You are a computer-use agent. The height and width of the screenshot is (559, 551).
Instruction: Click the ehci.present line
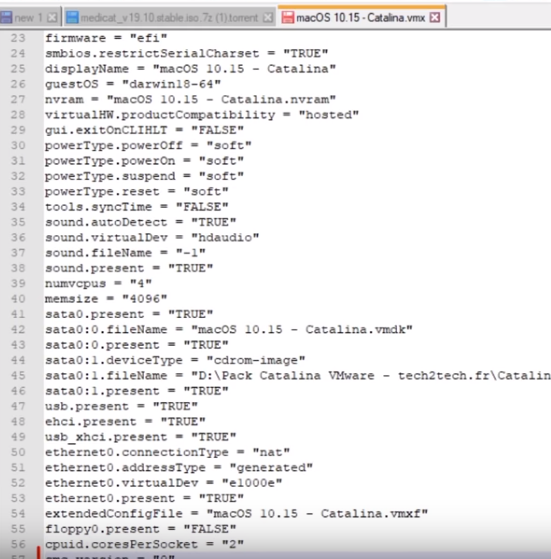pyautogui.click(x=125, y=421)
